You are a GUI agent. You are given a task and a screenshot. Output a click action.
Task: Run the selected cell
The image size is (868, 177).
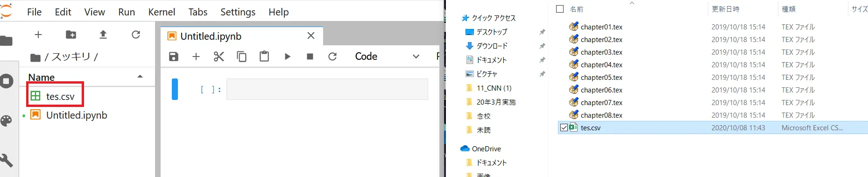[287, 57]
